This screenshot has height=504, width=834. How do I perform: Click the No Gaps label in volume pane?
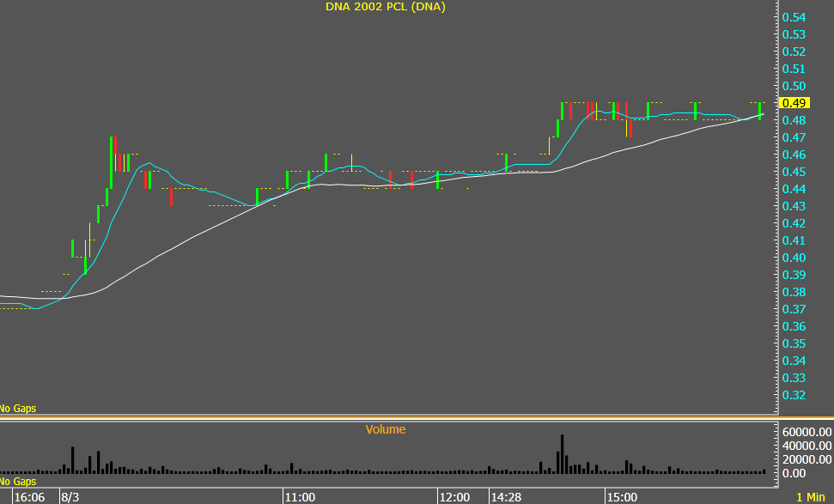click(18, 481)
